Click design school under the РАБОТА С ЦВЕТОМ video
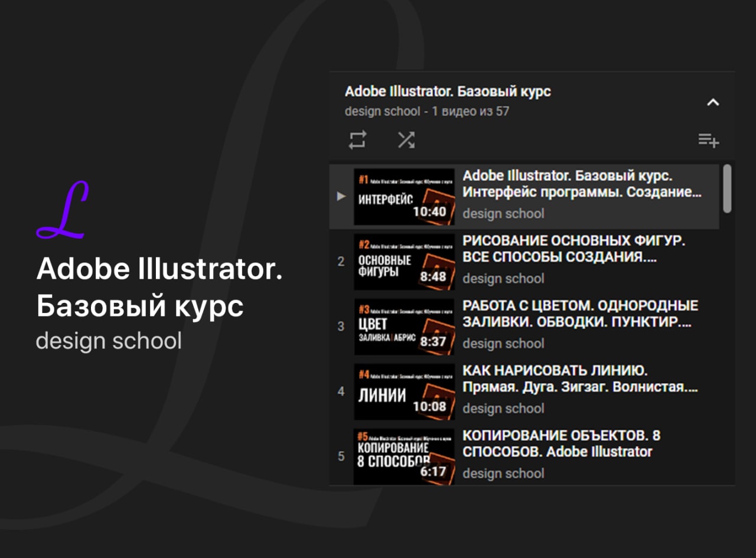Image resolution: width=756 pixels, height=558 pixels. [x=503, y=344]
